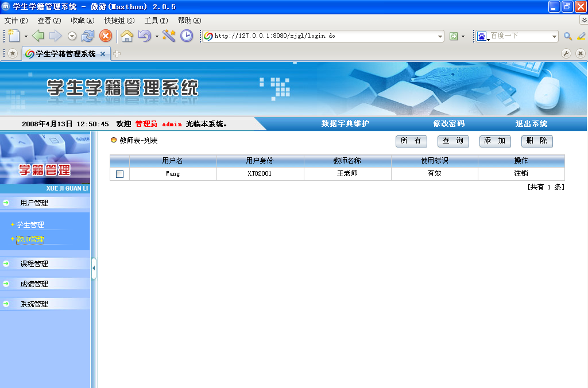The height and width of the screenshot is (388, 588).
Task: Expand the new-tab button dropdown arrow
Action: coord(26,36)
